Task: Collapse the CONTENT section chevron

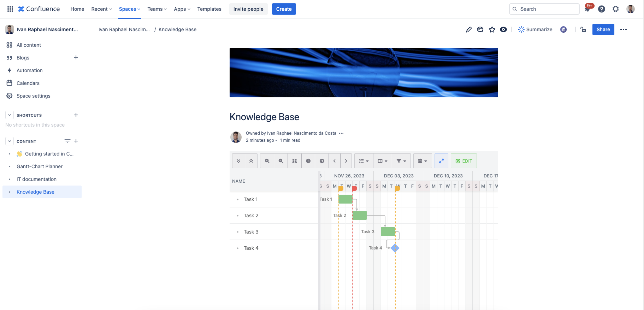Action: [10, 141]
